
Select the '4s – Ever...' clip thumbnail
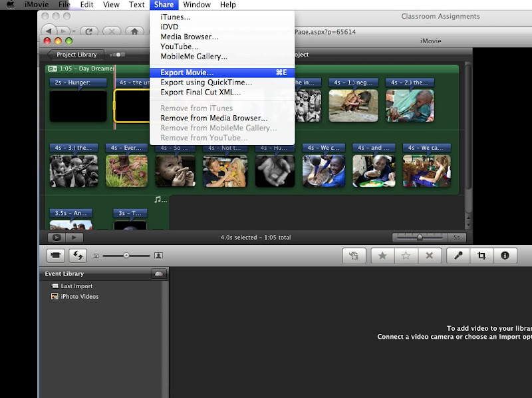pos(126,171)
